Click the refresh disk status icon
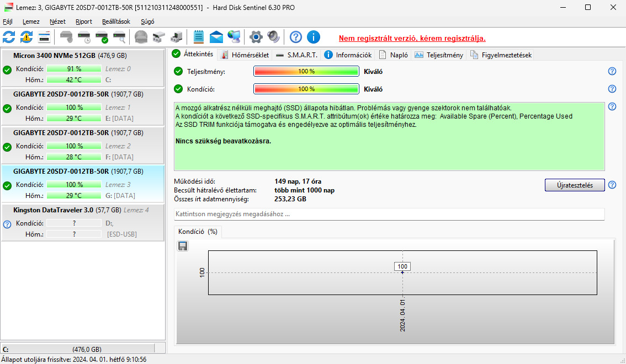This screenshot has height=364, width=626. point(9,37)
